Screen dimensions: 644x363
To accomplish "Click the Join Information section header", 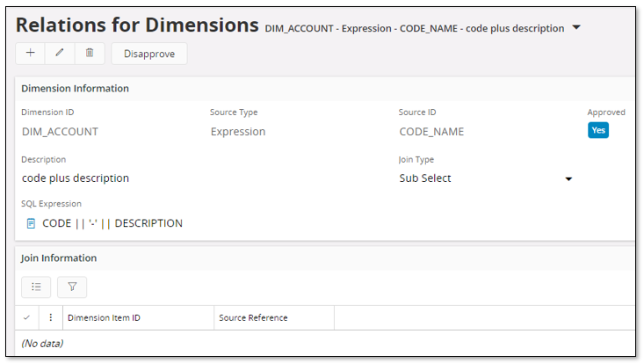I will (59, 258).
